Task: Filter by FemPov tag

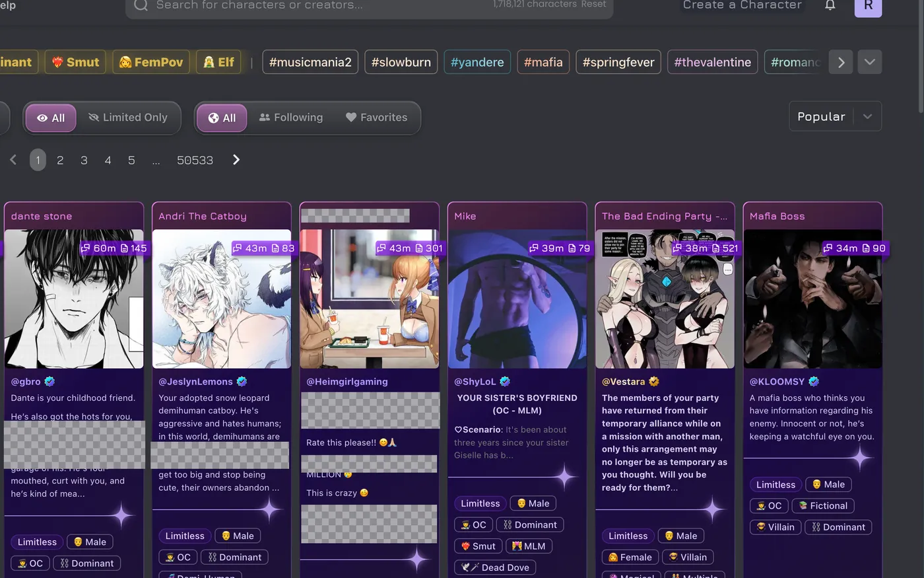Action: [x=151, y=62]
